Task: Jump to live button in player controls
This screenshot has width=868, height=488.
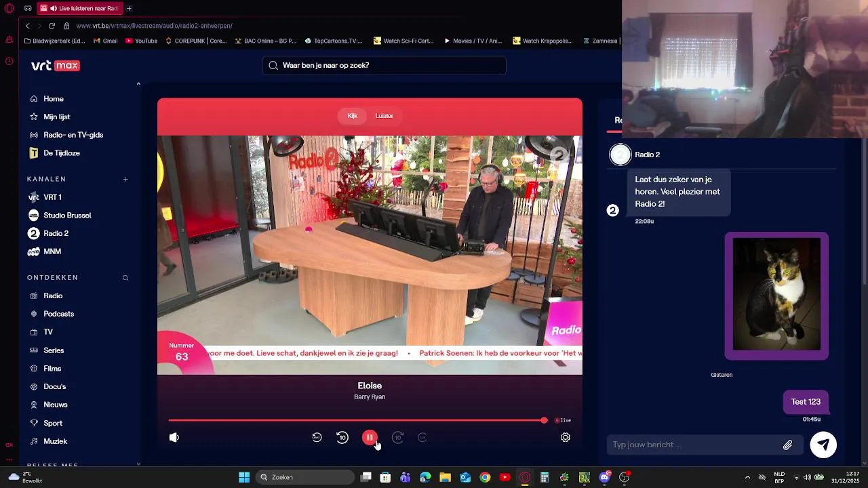Action: click(x=422, y=438)
